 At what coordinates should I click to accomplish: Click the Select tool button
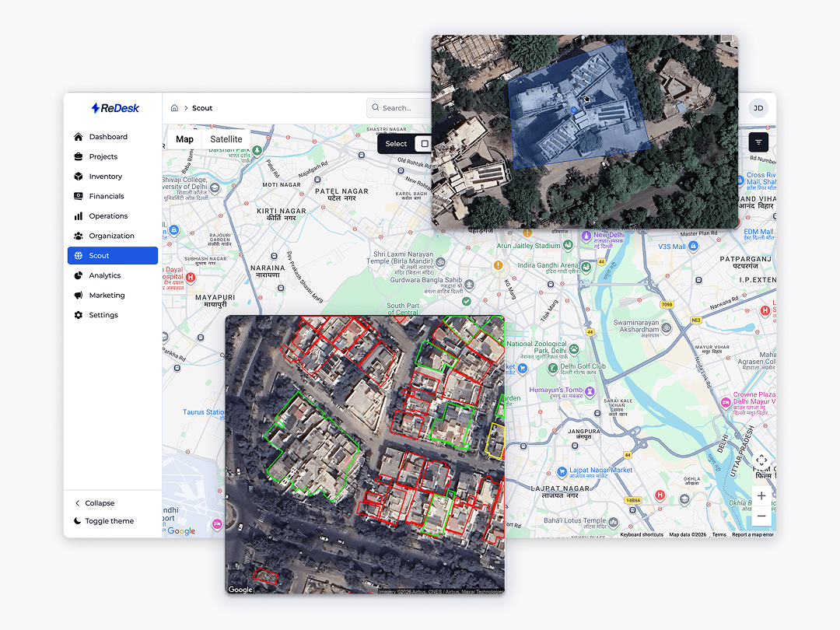pos(396,144)
